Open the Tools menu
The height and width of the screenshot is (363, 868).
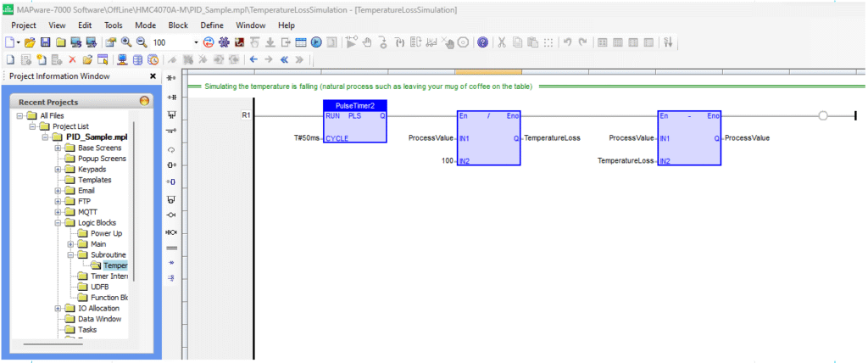[114, 25]
